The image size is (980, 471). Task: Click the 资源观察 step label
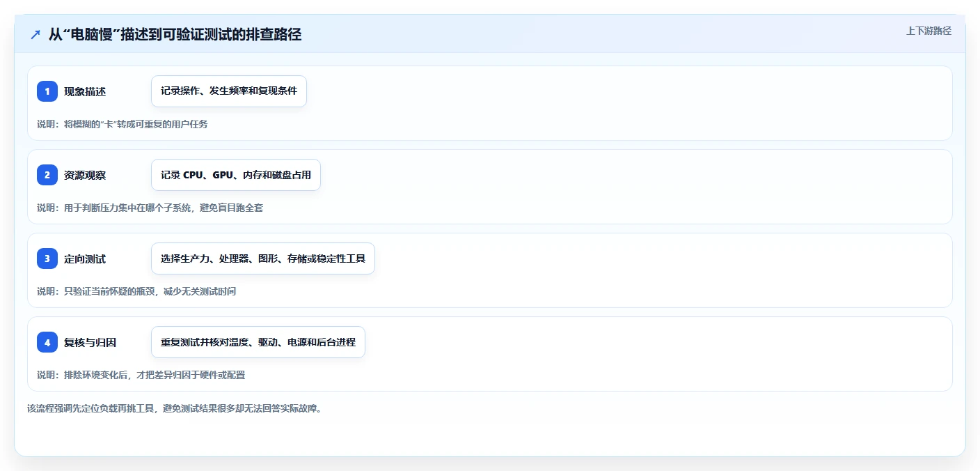(85, 175)
